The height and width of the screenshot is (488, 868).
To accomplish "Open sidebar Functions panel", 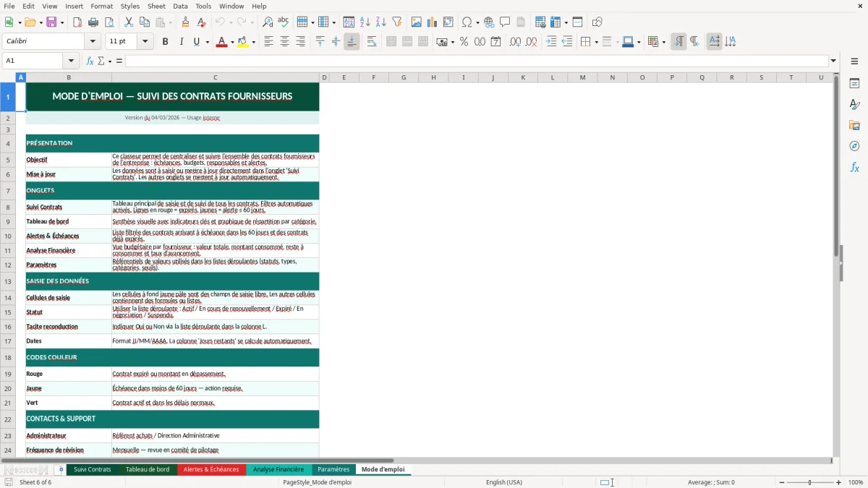I will (x=854, y=167).
